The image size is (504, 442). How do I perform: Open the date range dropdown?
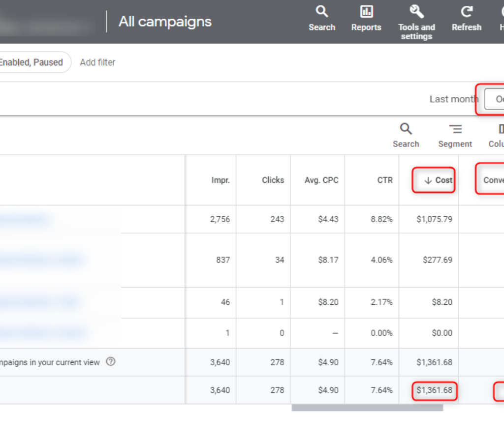[494, 99]
